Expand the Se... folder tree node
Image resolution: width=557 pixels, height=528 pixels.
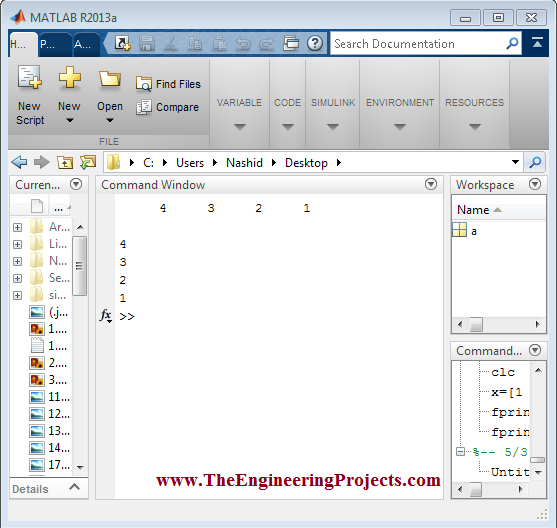point(17,278)
